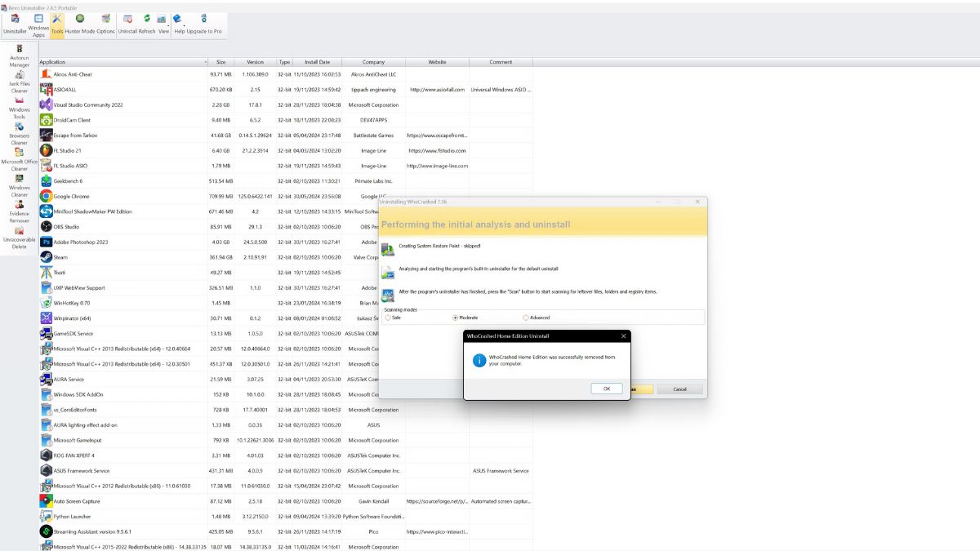
Task: Select the Adobe Photoshop 2023 icon
Action: [x=46, y=242]
